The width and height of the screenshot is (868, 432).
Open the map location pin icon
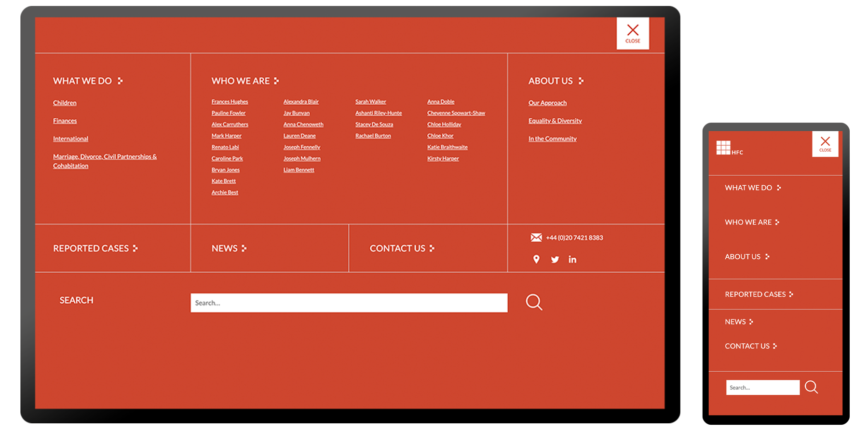pyautogui.click(x=536, y=259)
